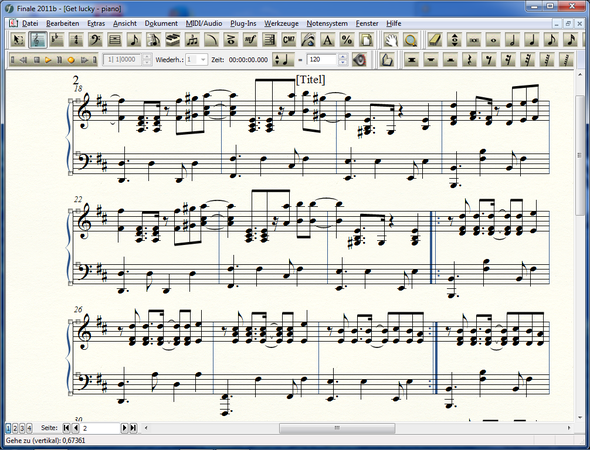Select the Repeat tool
The height and width of the screenshot is (450, 590).
[x=270, y=40]
